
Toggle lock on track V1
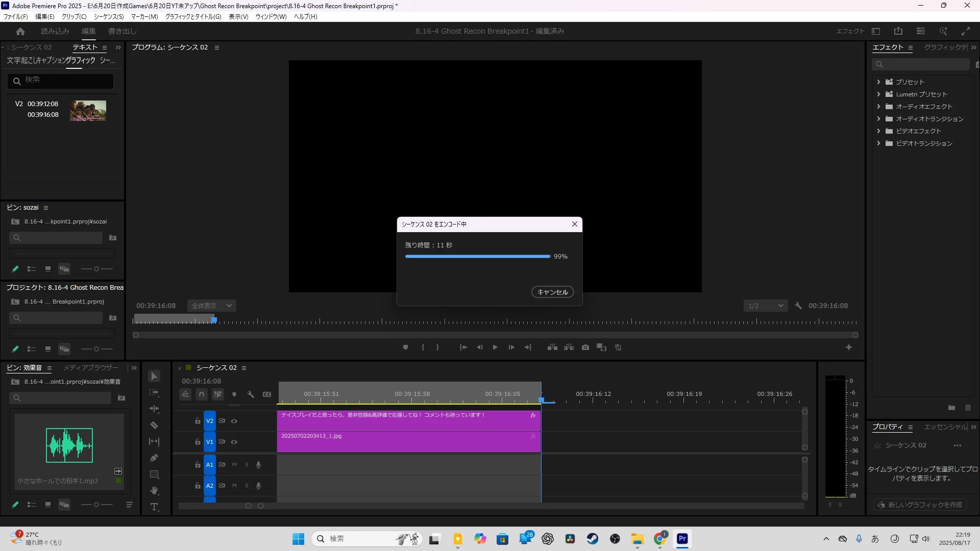[198, 442]
